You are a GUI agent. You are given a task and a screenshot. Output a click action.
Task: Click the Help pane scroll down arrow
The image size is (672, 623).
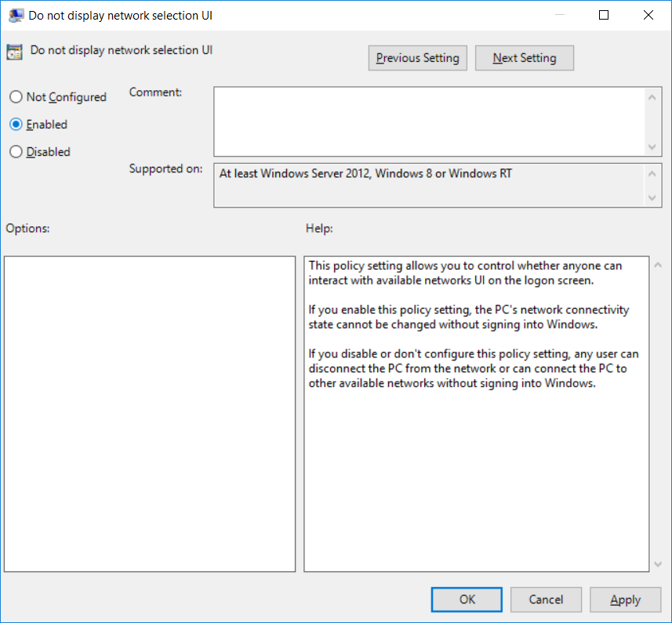click(x=658, y=563)
